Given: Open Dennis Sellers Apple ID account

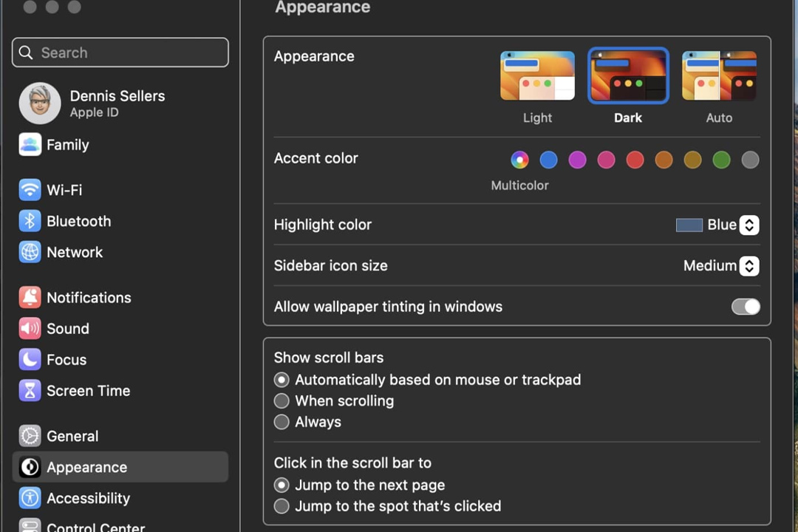Looking at the screenshot, I should (117, 103).
